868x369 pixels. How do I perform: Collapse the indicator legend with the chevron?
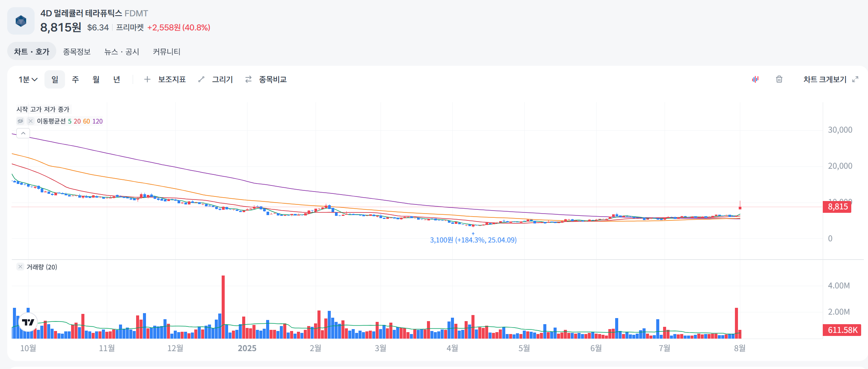(23, 133)
